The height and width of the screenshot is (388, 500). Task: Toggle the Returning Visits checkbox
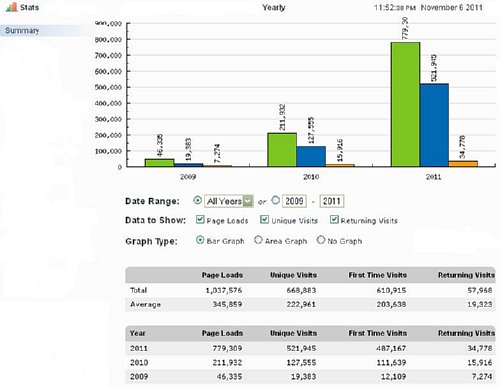[334, 219]
